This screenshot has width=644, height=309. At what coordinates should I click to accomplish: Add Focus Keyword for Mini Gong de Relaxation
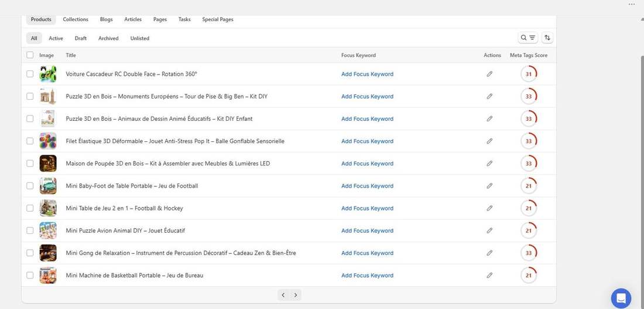(x=367, y=253)
